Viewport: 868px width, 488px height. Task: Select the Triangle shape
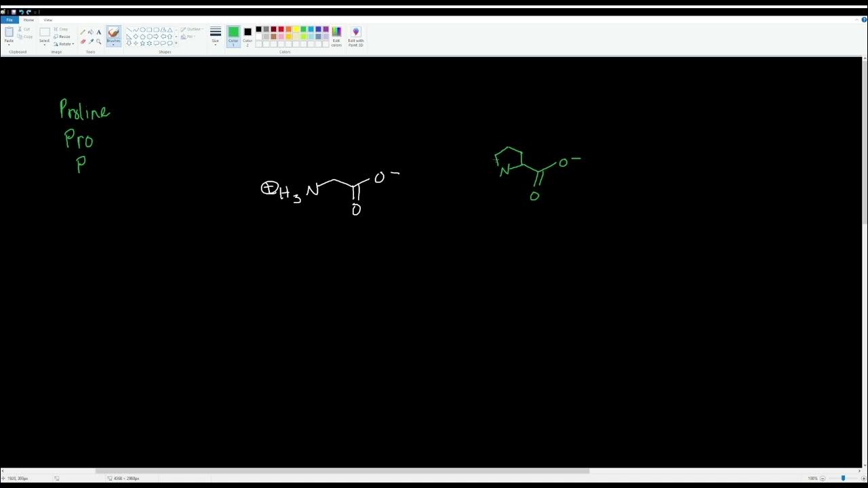tap(170, 30)
